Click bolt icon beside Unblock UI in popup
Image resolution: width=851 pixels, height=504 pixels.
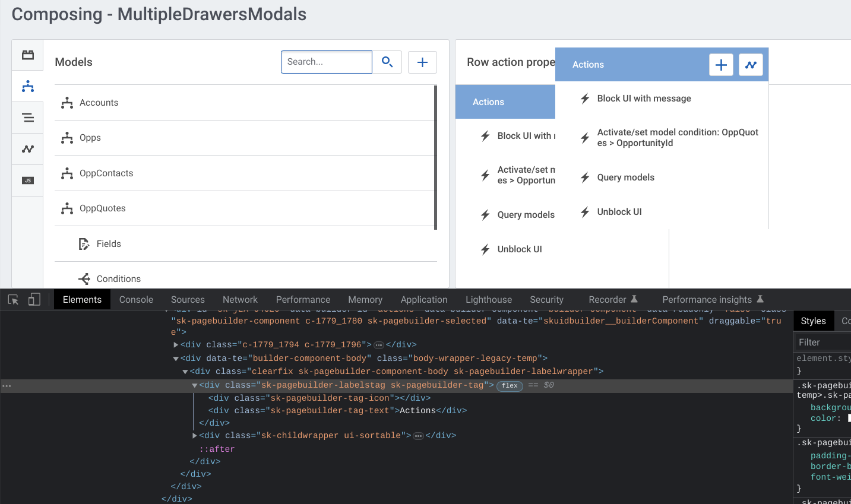point(585,212)
